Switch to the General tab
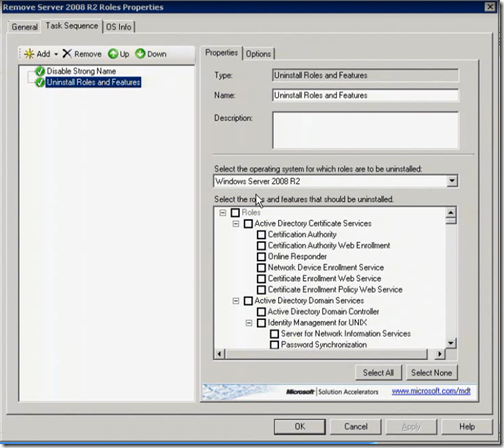The width and height of the screenshot is (504, 448). click(x=24, y=27)
